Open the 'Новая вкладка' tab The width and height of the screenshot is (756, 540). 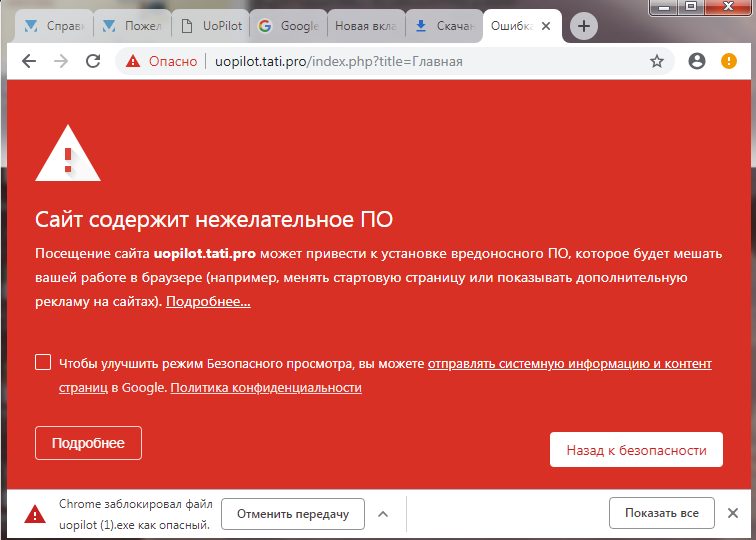pos(367,26)
